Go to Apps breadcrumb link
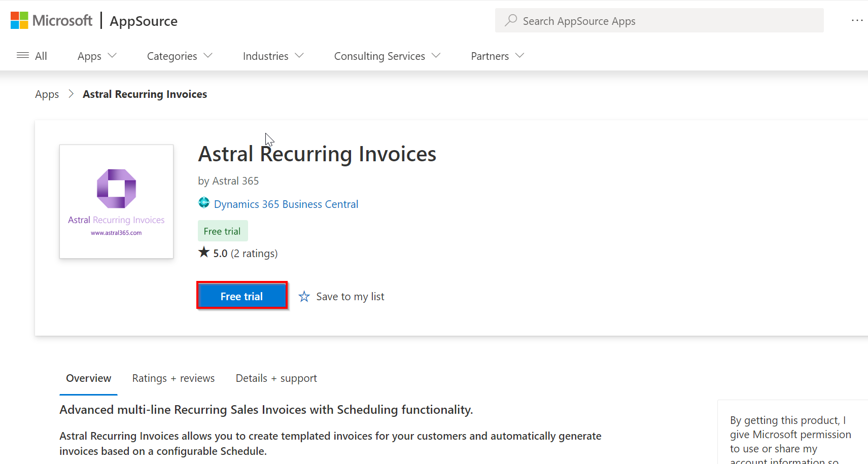Viewport: 868px width, 464px height. 47,94
